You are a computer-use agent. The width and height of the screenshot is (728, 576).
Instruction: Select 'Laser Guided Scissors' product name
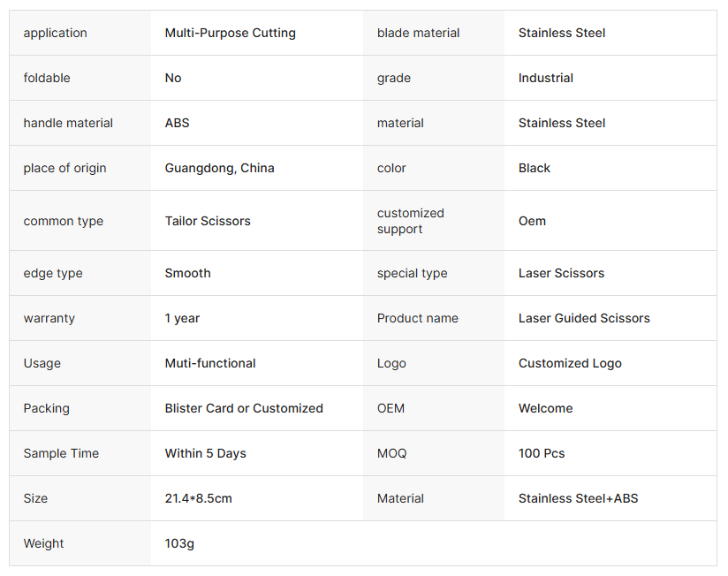584,319
